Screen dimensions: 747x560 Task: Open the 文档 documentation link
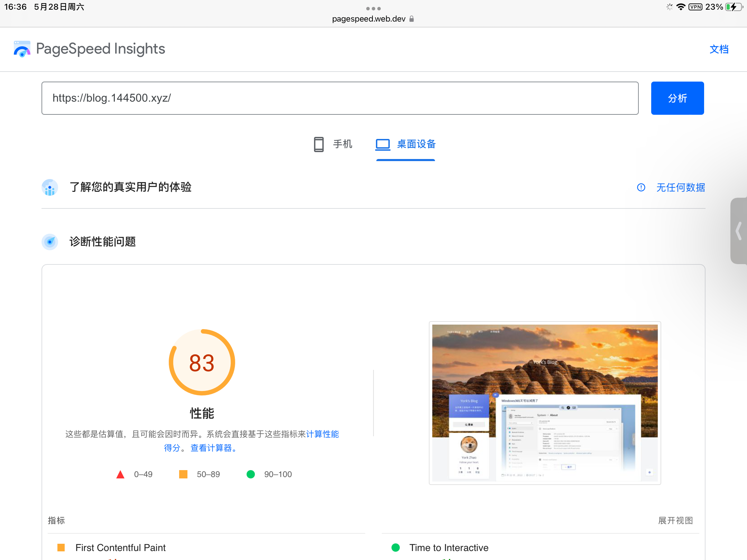[x=719, y=49]
